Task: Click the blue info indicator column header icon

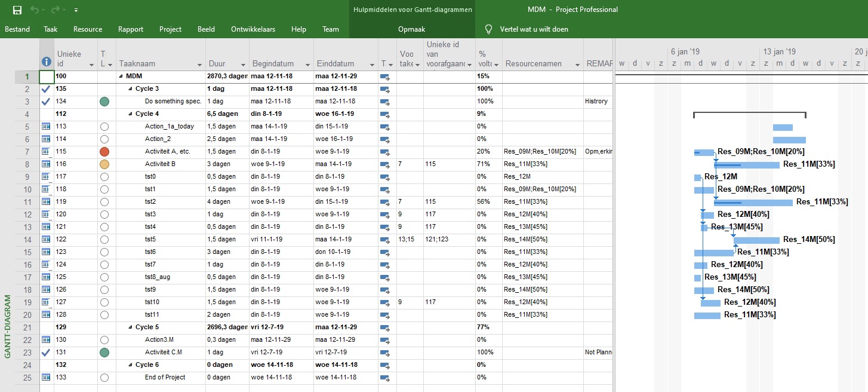Action: point(47,61)
